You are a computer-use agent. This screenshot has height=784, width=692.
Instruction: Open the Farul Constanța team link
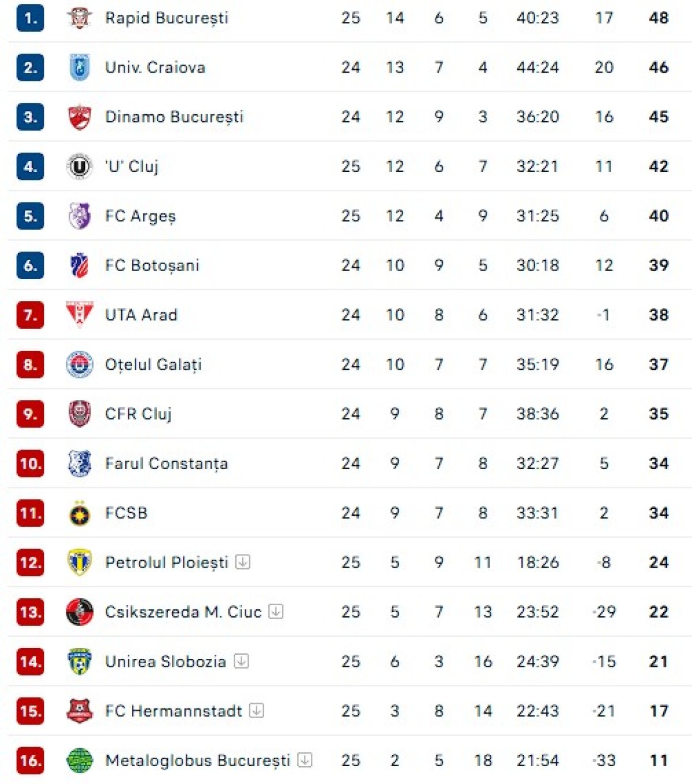tap(166, 464)
